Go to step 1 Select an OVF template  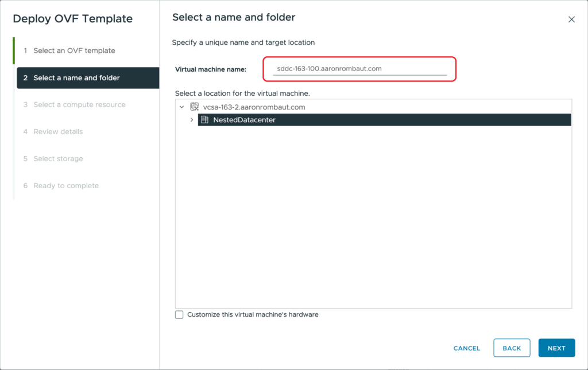click(74, 50)
